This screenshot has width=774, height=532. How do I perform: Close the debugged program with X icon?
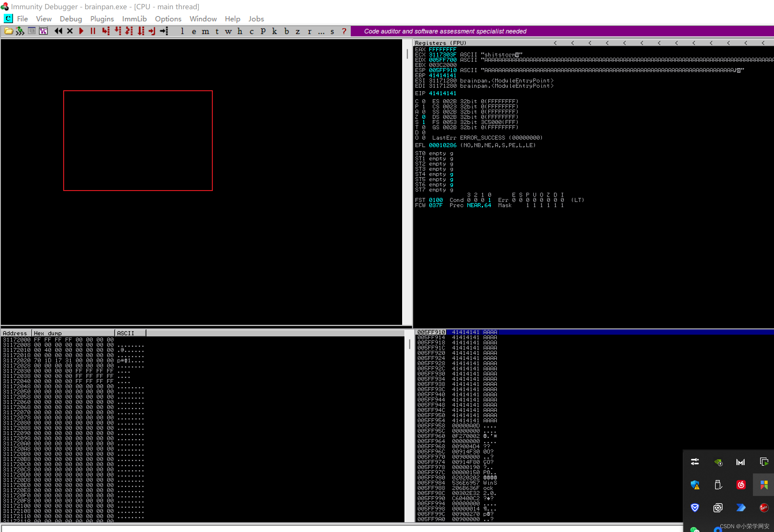click(70, 31)
